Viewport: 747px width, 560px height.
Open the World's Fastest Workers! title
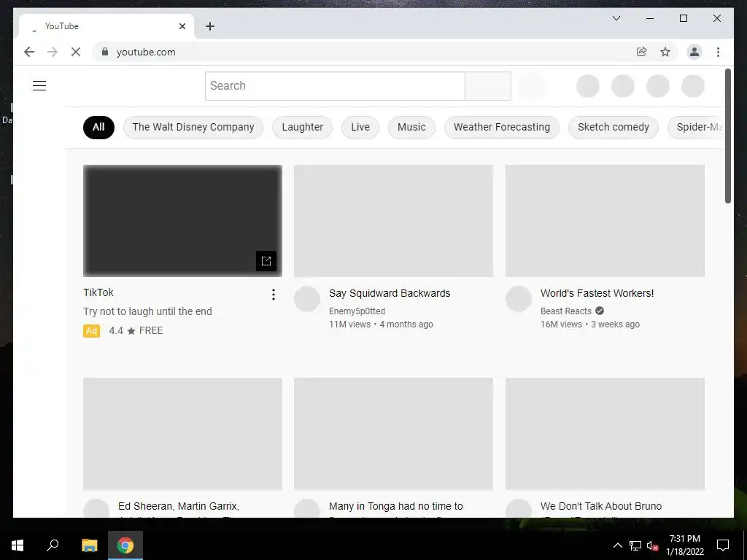[597, 293]
